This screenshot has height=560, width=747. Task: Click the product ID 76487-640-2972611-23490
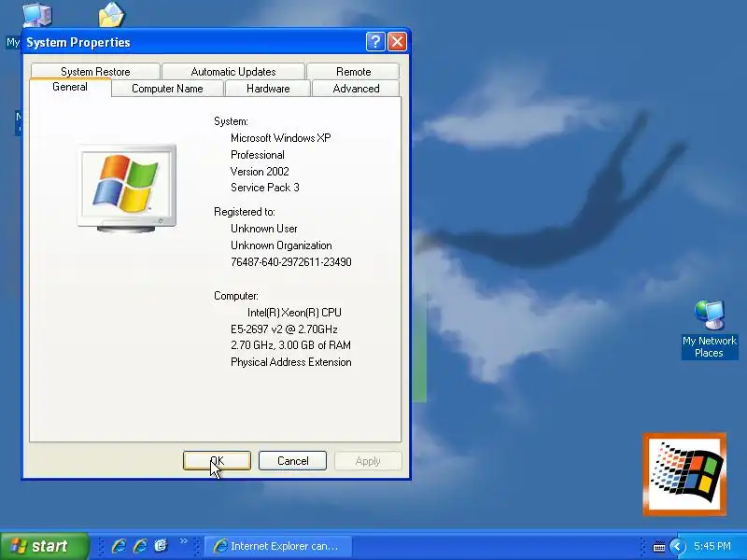pyautogui.click(x=291, y=262)
